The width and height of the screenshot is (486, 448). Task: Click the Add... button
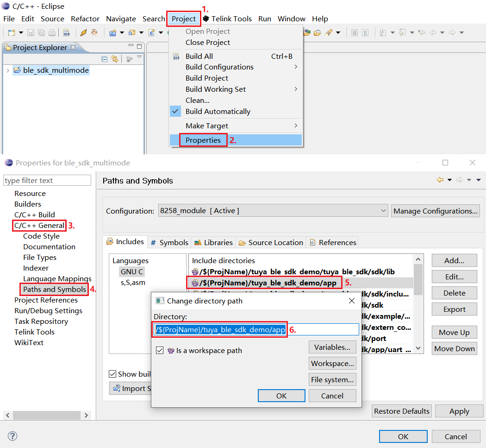(x=454, y=261)
